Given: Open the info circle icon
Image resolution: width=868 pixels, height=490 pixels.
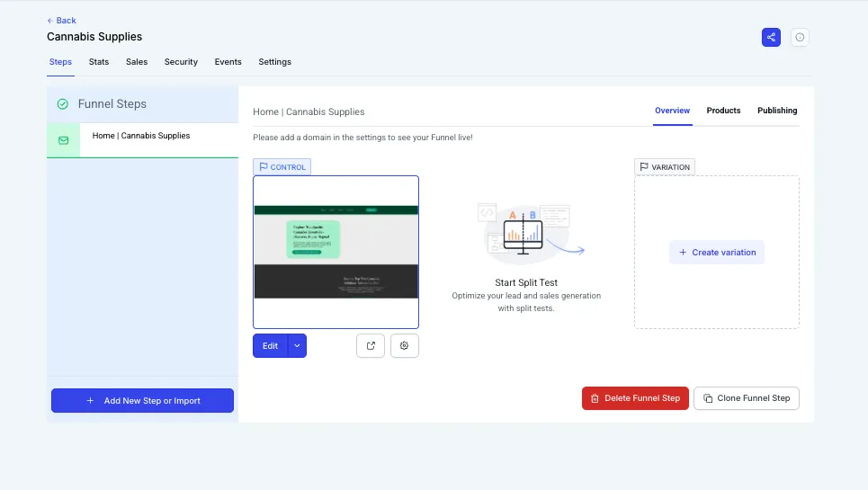Looking at the screenshot, I should pos(800,37).
